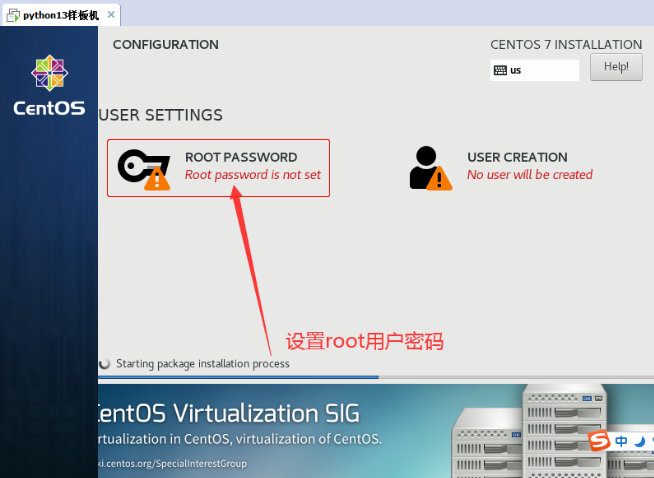The width and height of the screenshot is (654, 478).
Task: Open ROOT PASSWORD settings
Action: click(x=219, y=168)
